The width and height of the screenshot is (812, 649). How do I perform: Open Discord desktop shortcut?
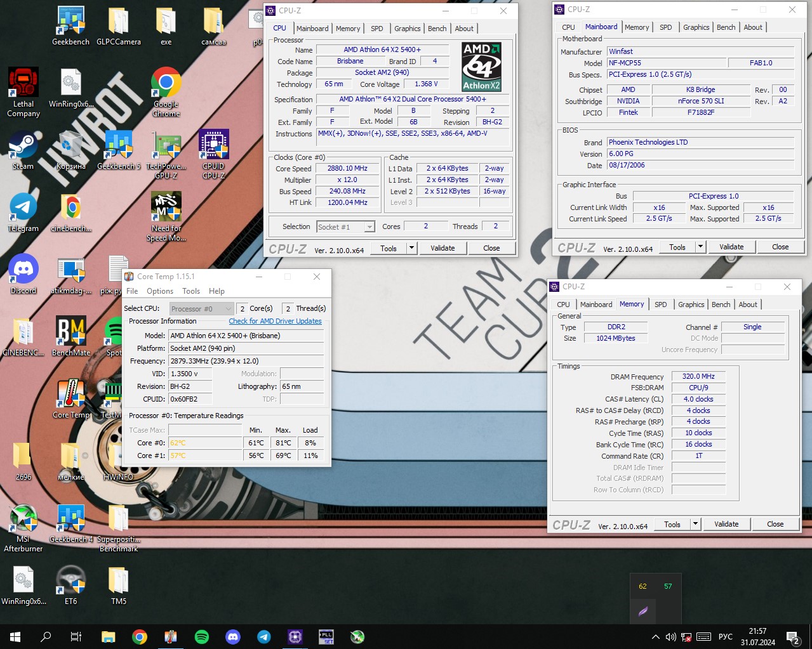coord(23,274)
